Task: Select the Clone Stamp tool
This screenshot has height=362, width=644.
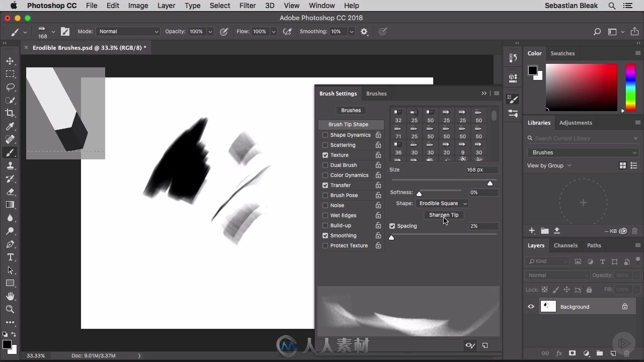Action: click(10, 165)
